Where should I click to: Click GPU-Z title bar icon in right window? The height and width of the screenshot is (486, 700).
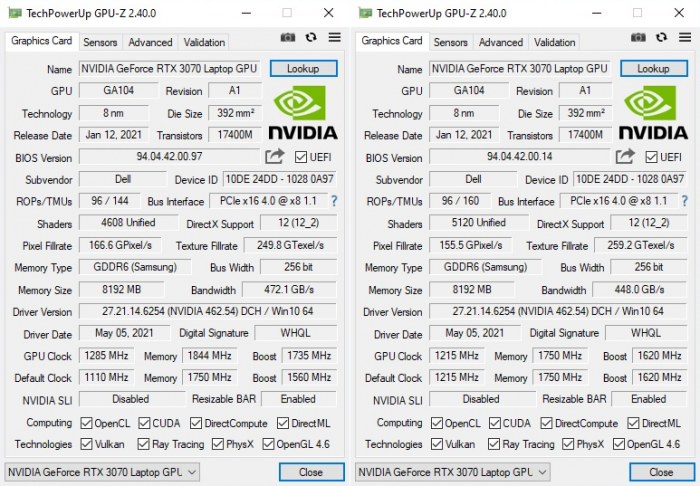pos(366,13)
